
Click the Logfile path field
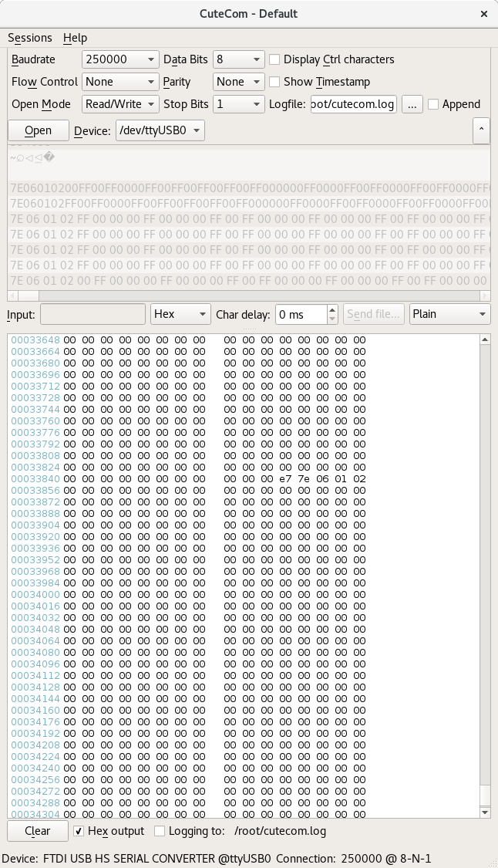pyautogui.click(x=353, y=104)
